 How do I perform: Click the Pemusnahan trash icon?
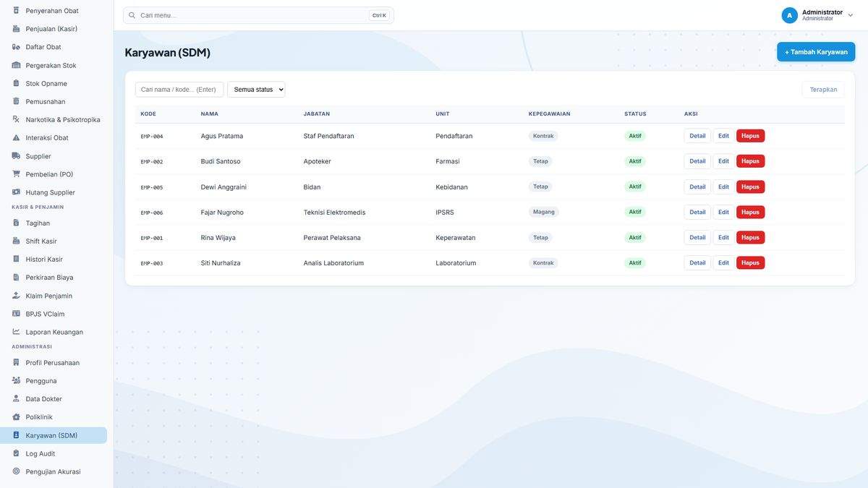16,101
